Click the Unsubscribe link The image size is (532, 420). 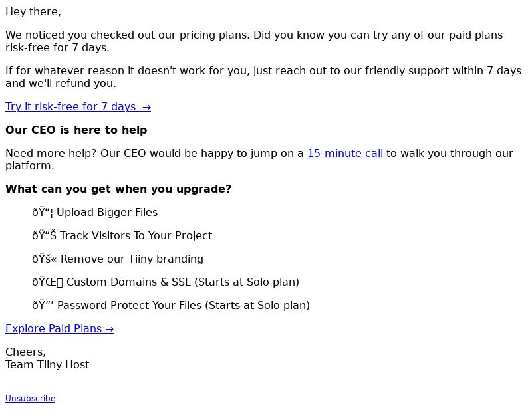[x=30, y=399]
